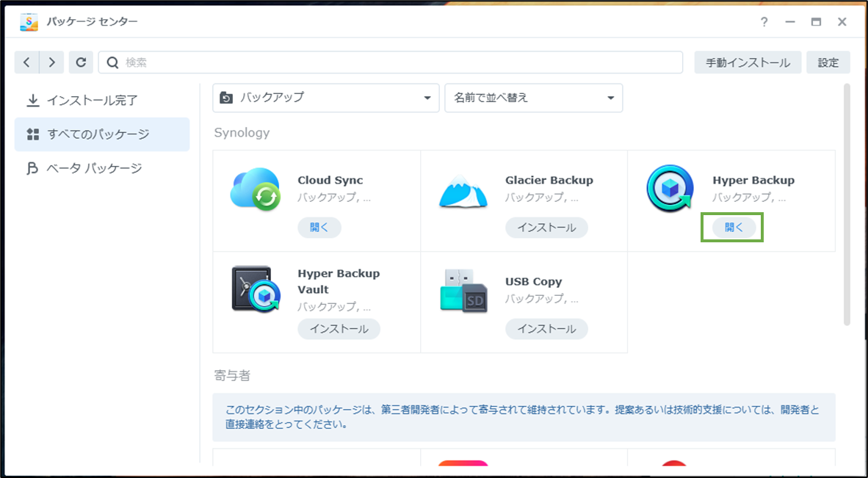This screenshot has height=478, width=868.
Task: Select インストール完了 in sidebar
Action: 102,100
